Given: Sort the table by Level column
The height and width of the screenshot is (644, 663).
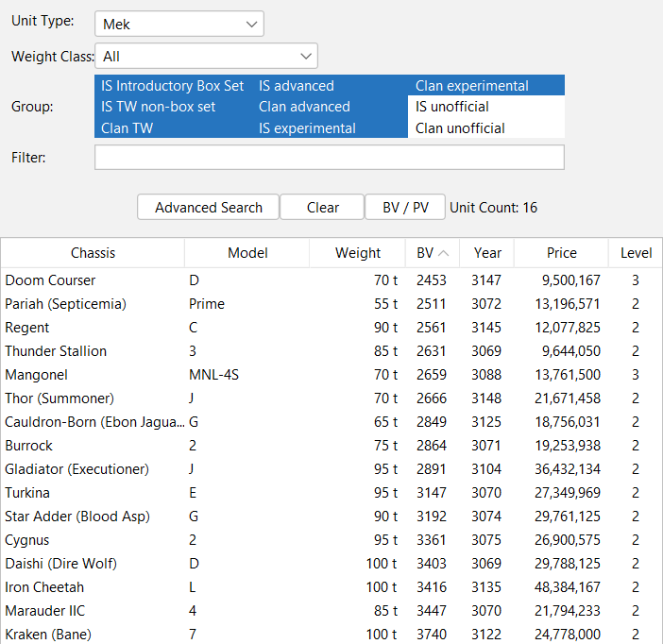Looking at the screenshot, I should [x=636, y=253].
